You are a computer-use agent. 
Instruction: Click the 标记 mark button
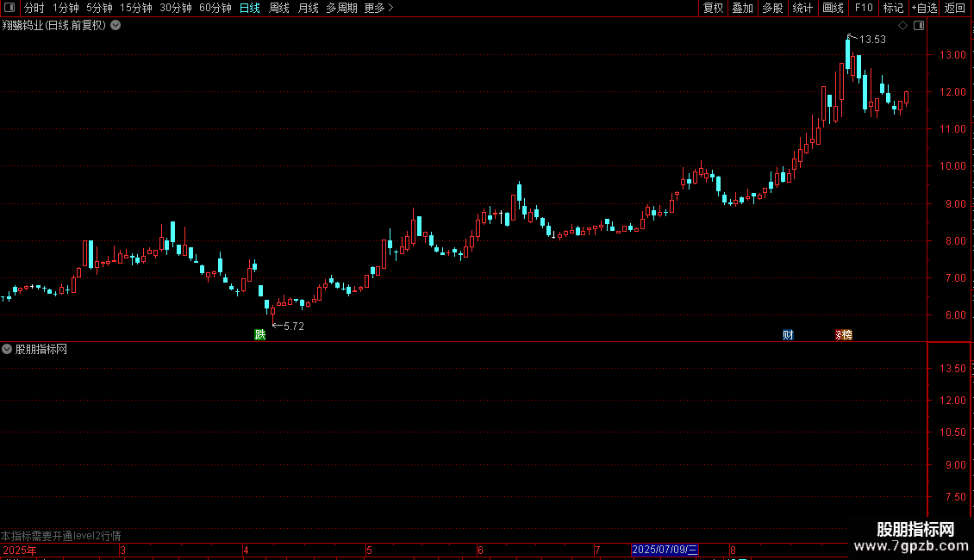(x=893, y=8)
